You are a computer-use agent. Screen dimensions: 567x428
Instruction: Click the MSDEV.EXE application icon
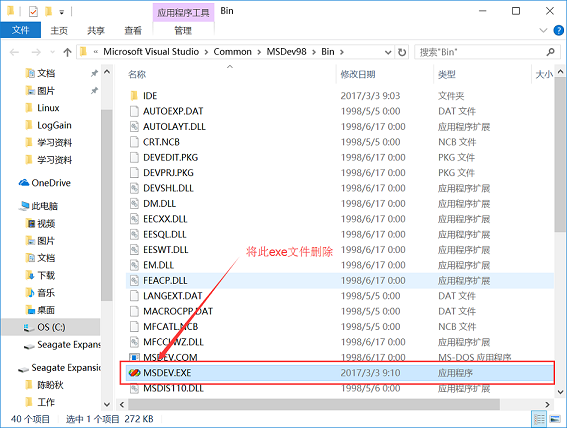(x=134, y=373)
